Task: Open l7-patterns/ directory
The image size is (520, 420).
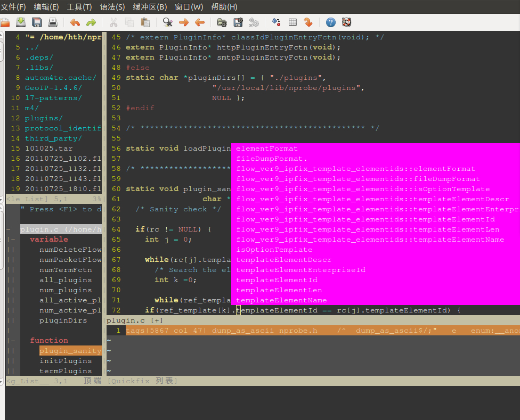Action: 53,98
